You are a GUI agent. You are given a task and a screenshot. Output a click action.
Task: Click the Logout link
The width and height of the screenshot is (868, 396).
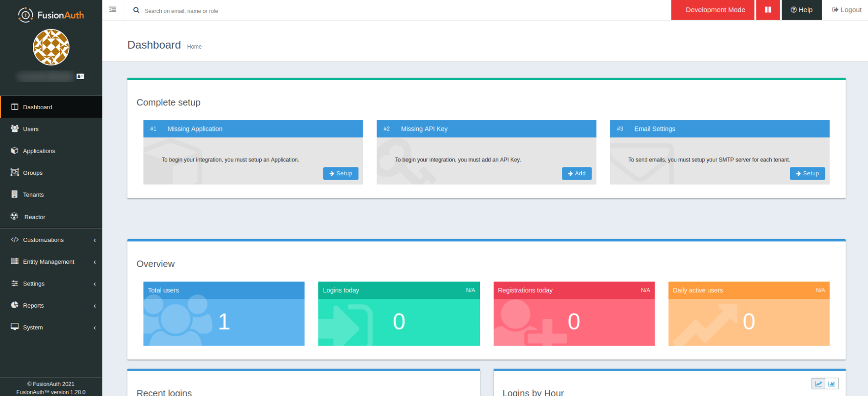coord(847,10)
